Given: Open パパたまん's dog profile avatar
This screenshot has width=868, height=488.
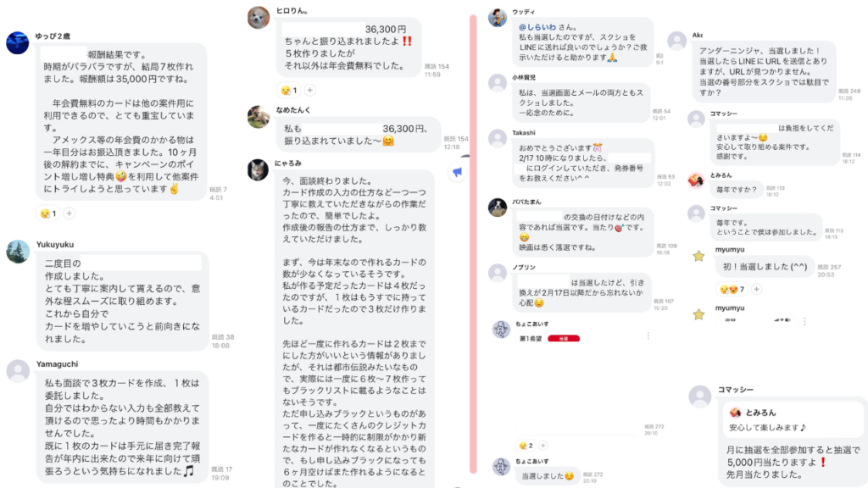Looking at the screenshot, I should pyautogui.click(x=498, y=208).
